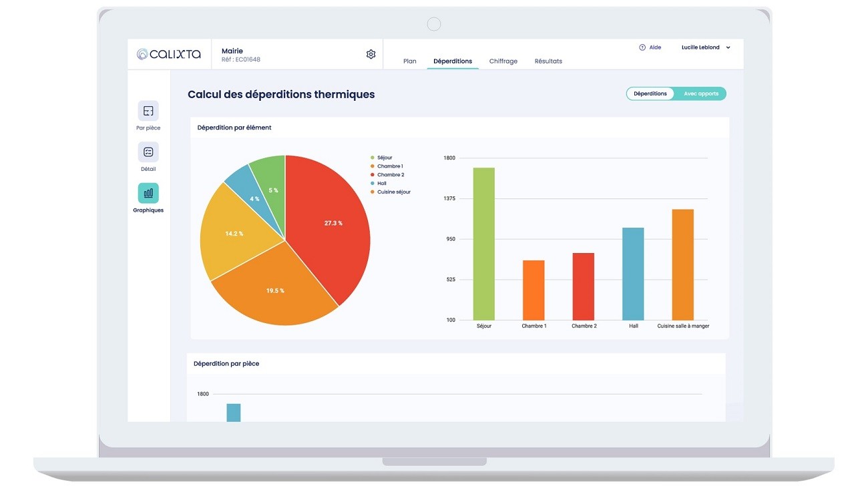Click the Aide link
The image size is (868, 488).
654,47
